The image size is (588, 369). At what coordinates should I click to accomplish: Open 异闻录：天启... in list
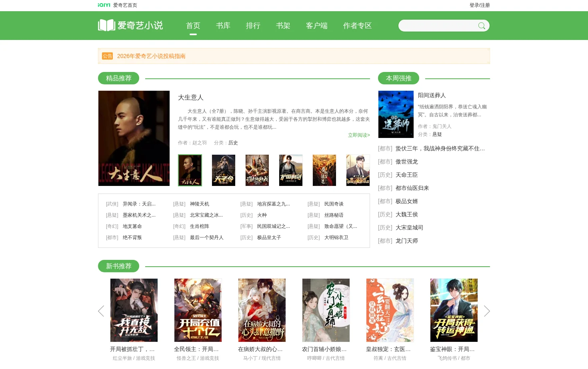[x=139, y=204]
